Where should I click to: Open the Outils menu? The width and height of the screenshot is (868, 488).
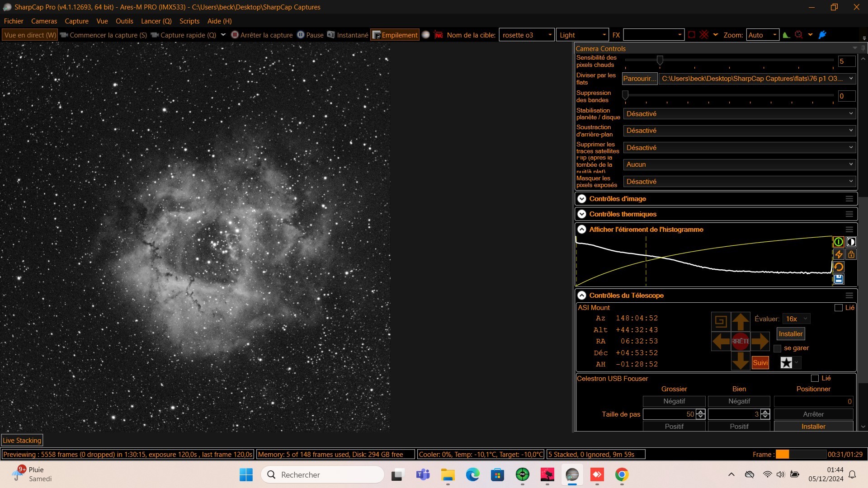[124, 21]
